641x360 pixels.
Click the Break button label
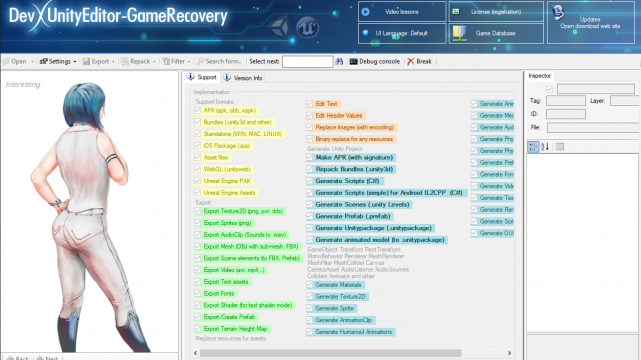point(424,61)
